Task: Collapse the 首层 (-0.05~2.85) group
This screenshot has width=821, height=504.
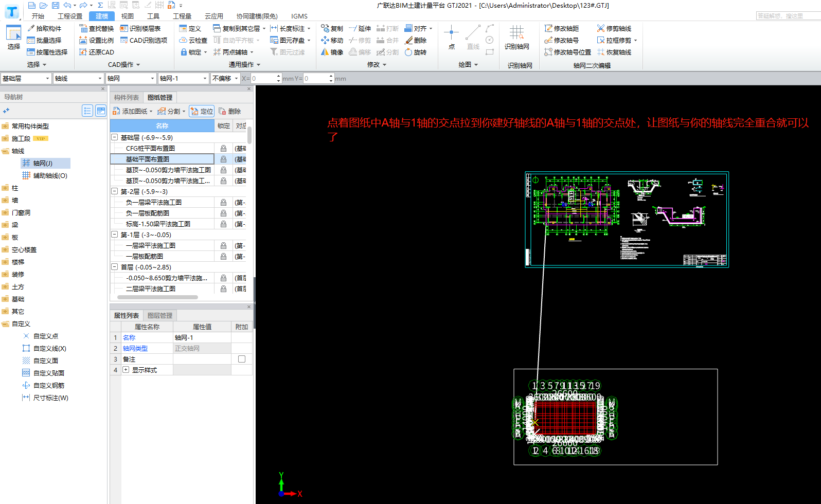Action: pyautogui.click(x=115, y=267)
